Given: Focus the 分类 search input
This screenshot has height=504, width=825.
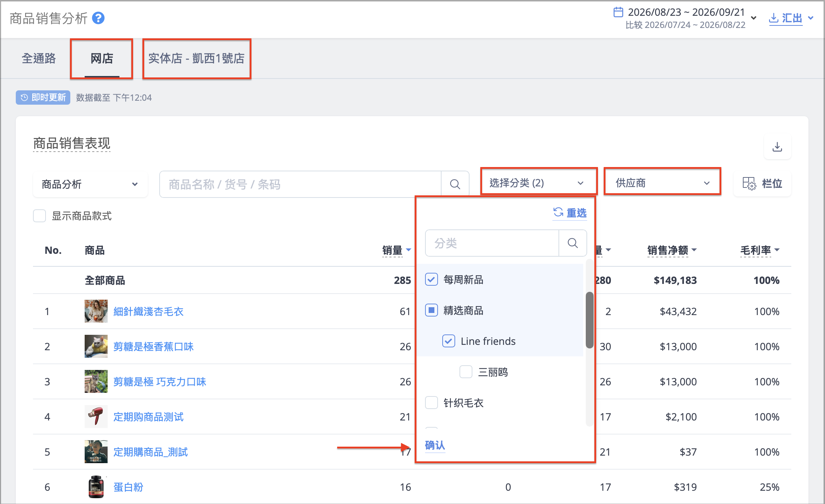Looking at the screenshot, I should click(492, 243).
